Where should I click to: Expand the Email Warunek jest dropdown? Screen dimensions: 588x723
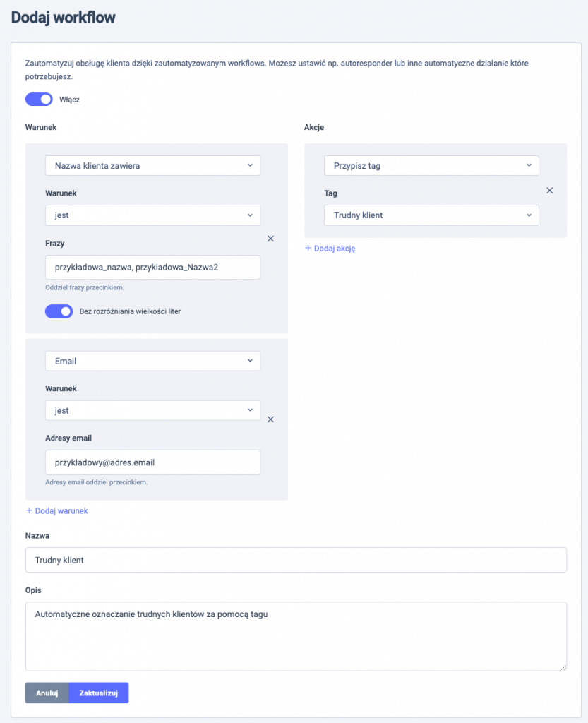pyautogui.click(x=152, y=410)
